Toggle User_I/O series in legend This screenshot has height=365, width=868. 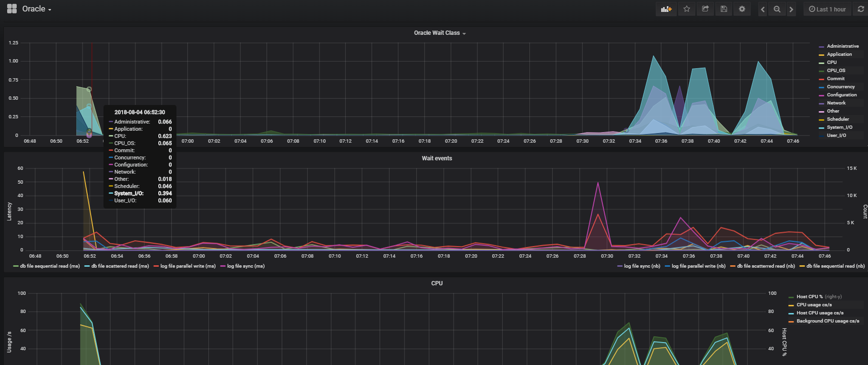tap(837, 136)
